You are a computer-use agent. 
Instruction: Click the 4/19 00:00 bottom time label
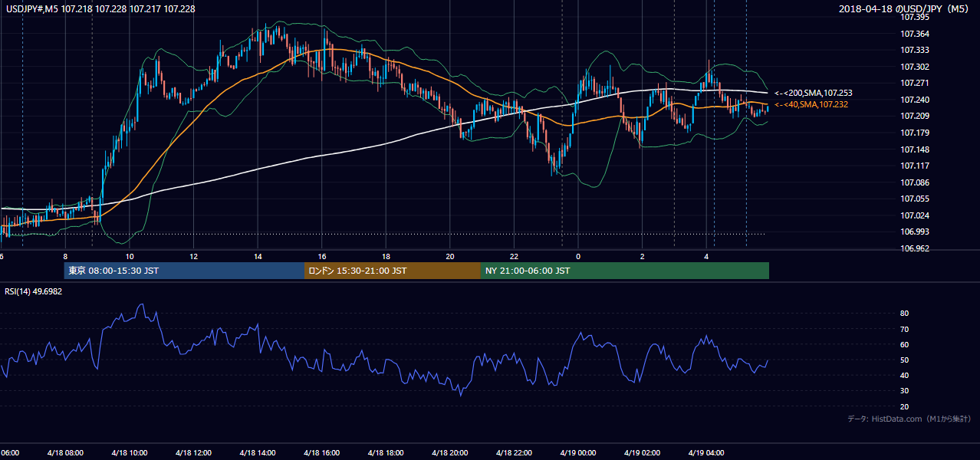tap(577, 453)
